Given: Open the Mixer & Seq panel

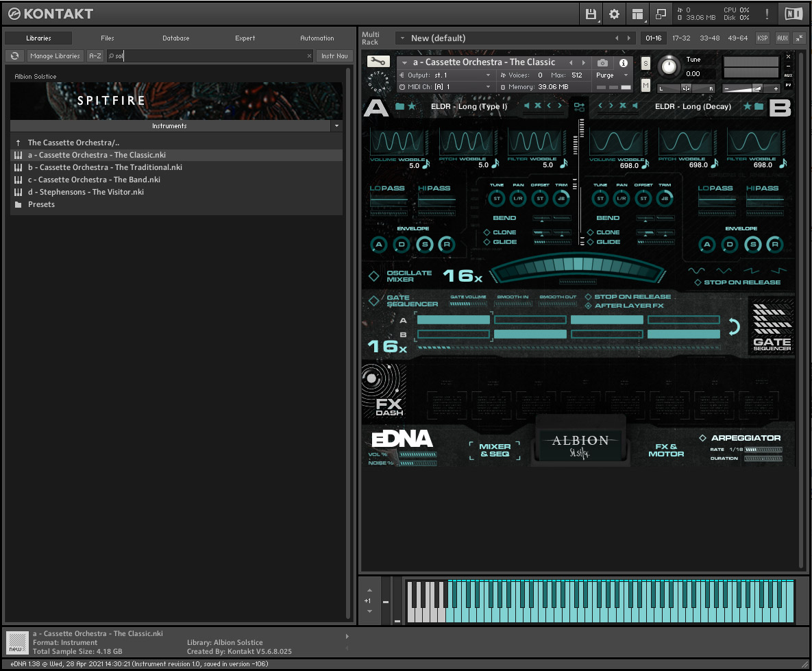Looking at the screenshot, I should pyautogui.click(x=495, y=450).
